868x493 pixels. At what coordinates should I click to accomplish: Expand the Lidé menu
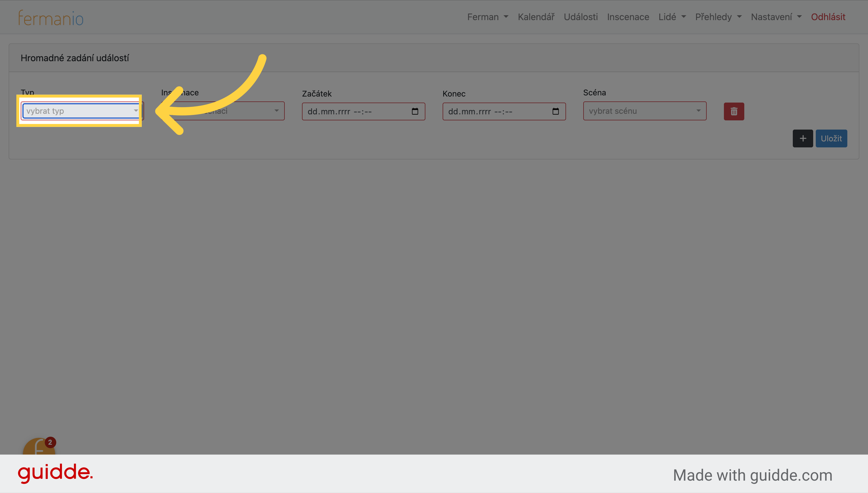672,17
